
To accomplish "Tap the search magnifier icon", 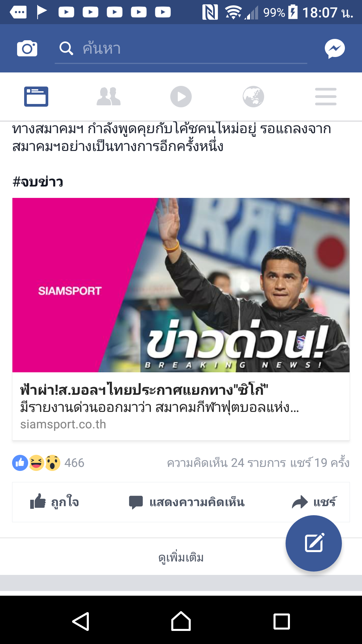I will (66, 49).
